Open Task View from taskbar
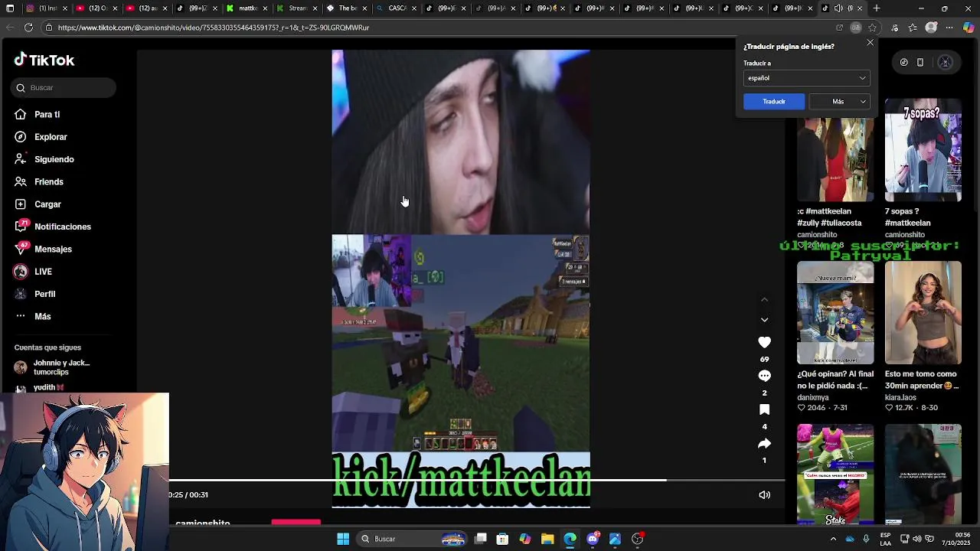This screenshot has height=551, width=980. point(480,539)
